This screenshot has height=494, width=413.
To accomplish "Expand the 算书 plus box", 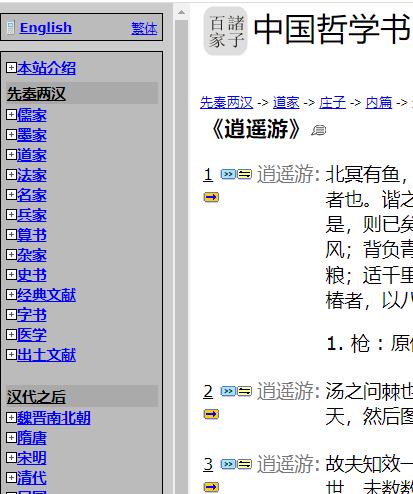I will coord(11,235).
